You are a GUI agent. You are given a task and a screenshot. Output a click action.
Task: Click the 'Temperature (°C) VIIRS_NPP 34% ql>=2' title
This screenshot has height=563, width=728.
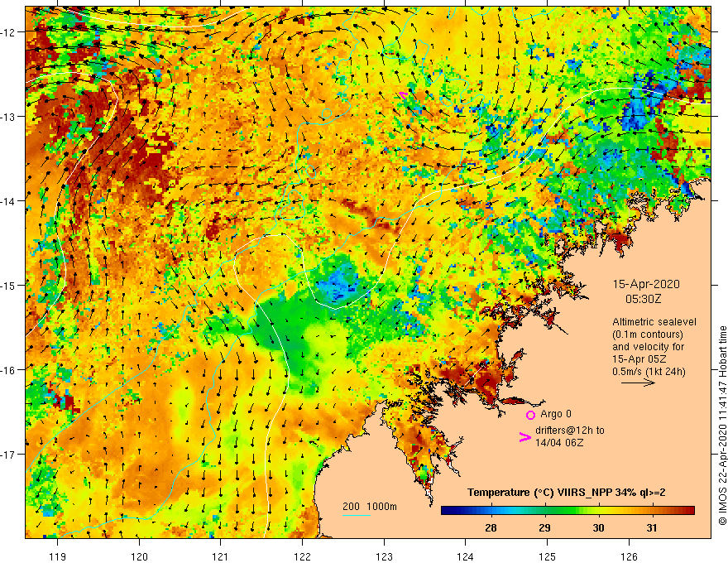(x=566, y=493)
